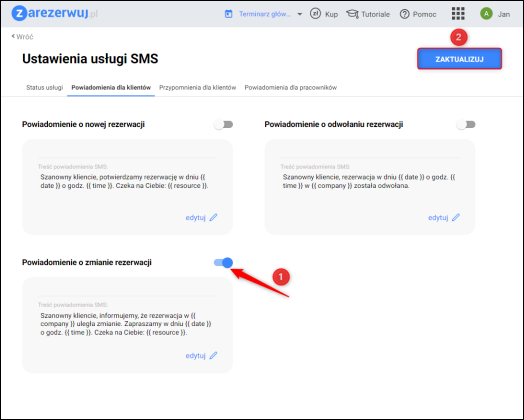Image resolution: width=524 pixels, height=420 pixels.
Task: Enable the new reservation notification toggle
Action: point(224,125)
